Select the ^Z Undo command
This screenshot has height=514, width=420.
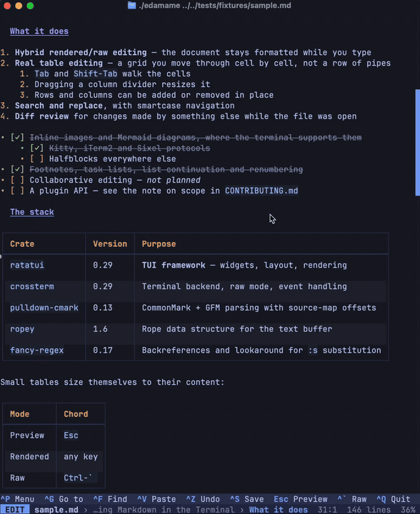(x=203, y=499)
